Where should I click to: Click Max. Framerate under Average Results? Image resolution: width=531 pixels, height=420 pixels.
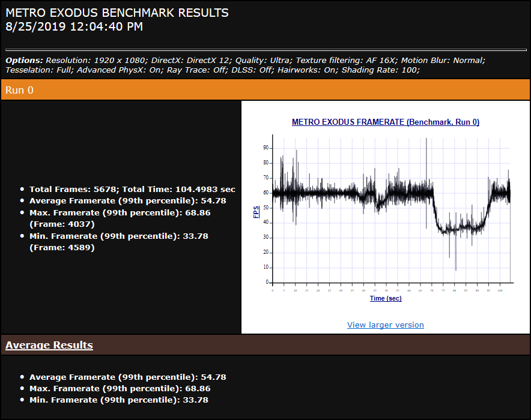click(120, 389)
